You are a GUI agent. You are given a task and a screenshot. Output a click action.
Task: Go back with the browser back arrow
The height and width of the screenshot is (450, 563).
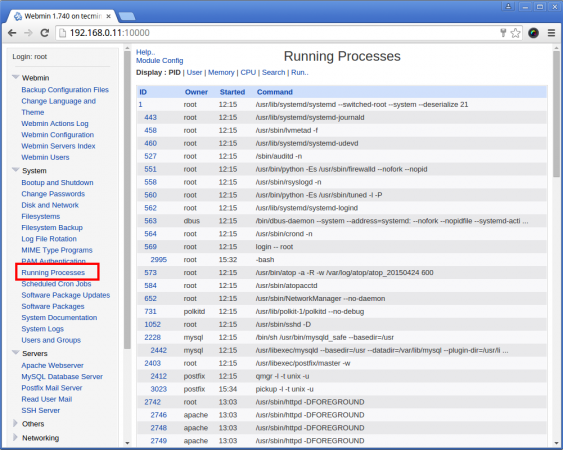(x=12, y=33)
